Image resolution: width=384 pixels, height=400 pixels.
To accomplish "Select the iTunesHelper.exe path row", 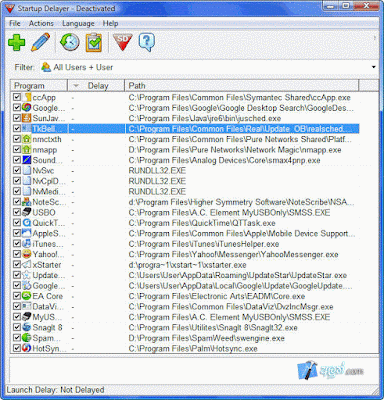I will click(204, 244).
